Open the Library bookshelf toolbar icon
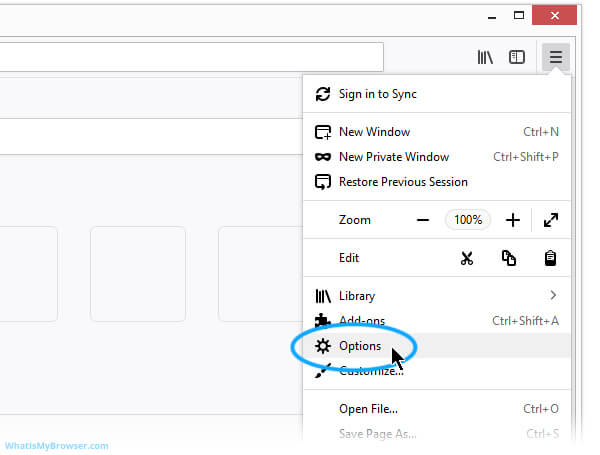 pos(485,57)
